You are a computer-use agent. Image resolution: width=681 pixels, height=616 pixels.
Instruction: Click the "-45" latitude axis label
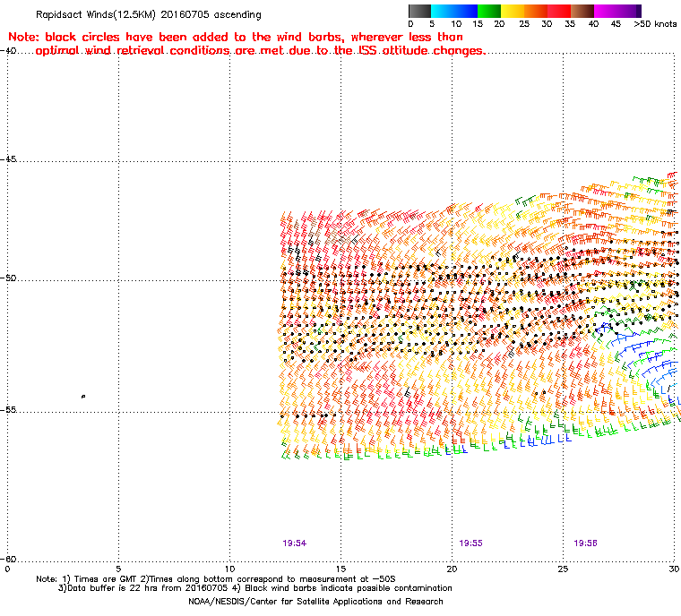coord(9,159)
